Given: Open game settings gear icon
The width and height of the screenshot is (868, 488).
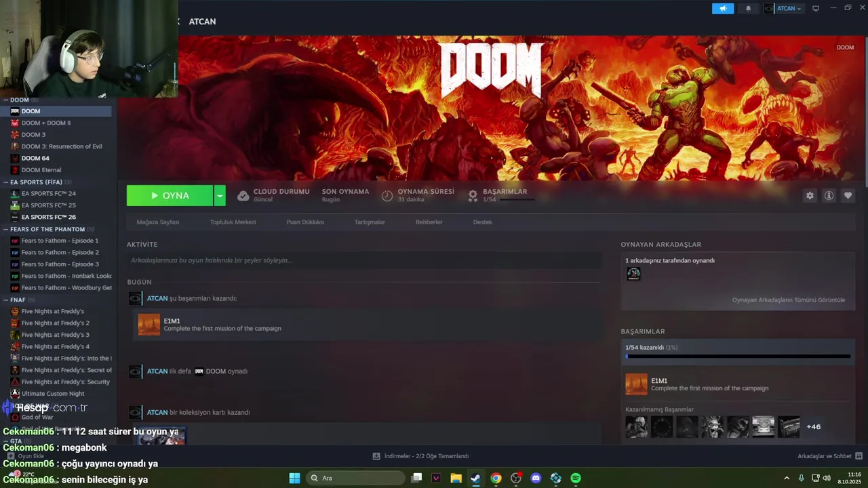Looking at the screenshot, I should point(810,195).
